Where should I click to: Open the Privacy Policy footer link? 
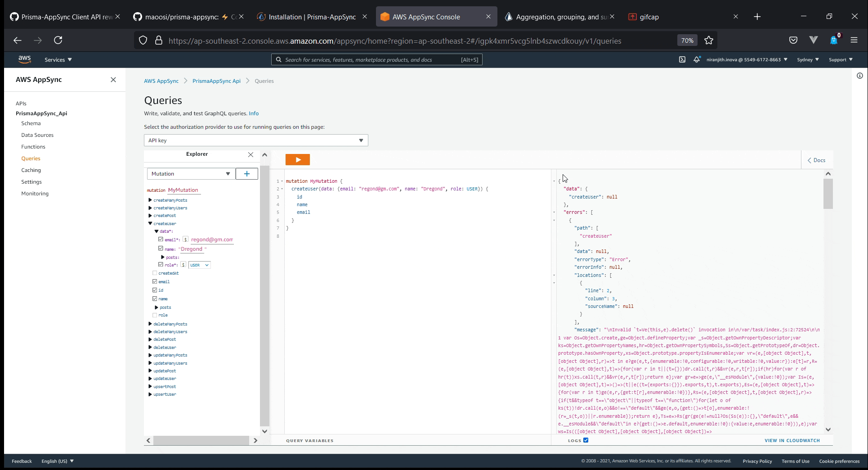pyautogui.click(x=757, y=461)
